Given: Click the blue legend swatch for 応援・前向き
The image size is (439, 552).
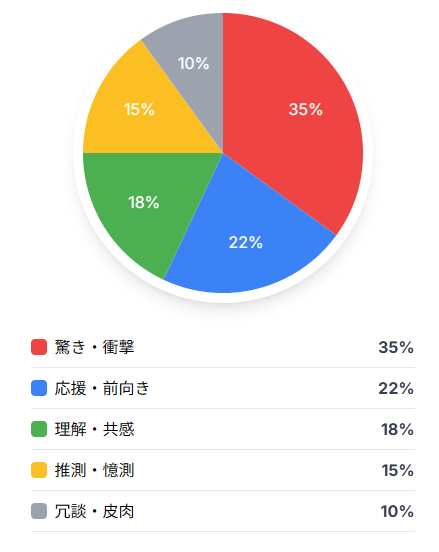Looking at the screenshot, I should (39, 388).
